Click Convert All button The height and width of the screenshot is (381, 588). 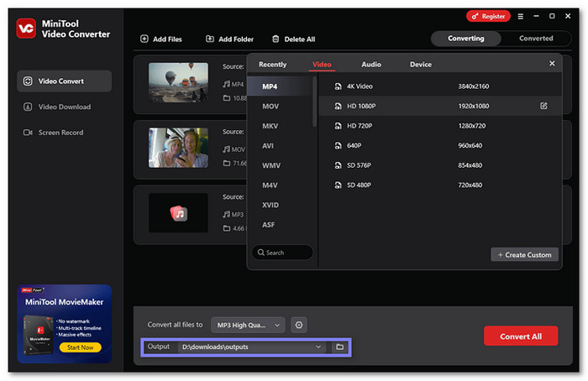pyautogui.click(x=521, y=336)
